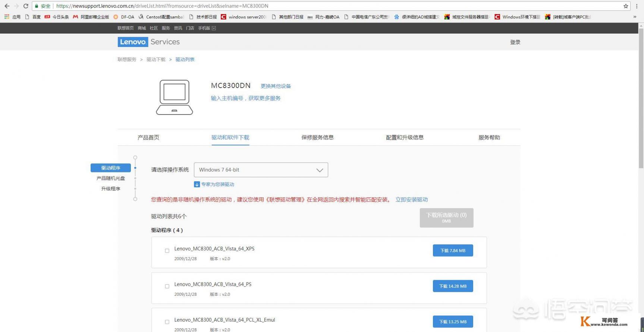This screenshot has height=332, width=644.
Task: Open the Windows环境下搭建 bookmark
Action: tap(517, 17)
